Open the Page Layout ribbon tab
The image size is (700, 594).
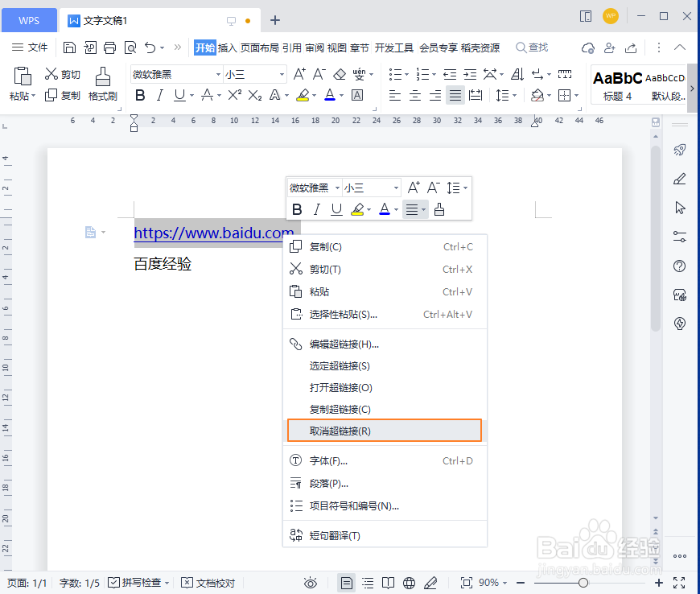(x=259, y=47)
